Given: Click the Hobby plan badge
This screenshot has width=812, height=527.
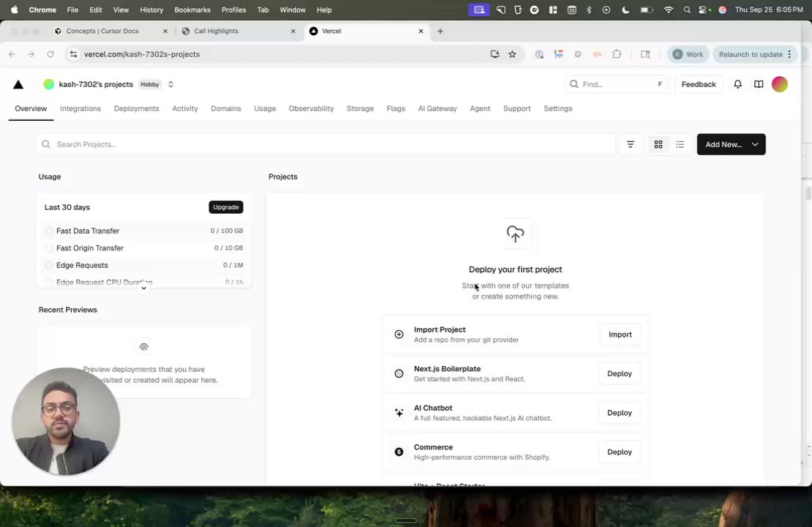Looking at the screenshot, I should coord(150,84).
